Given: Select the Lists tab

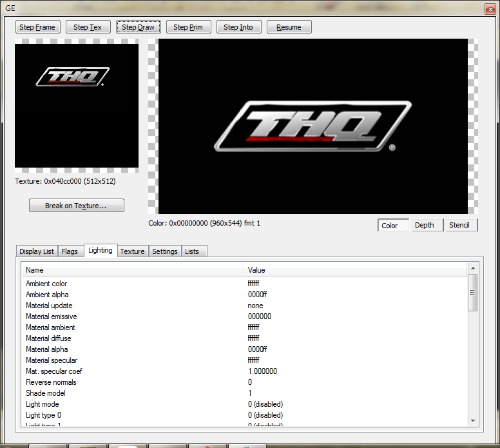Looking at the screenshot, I should pos(192,251).
